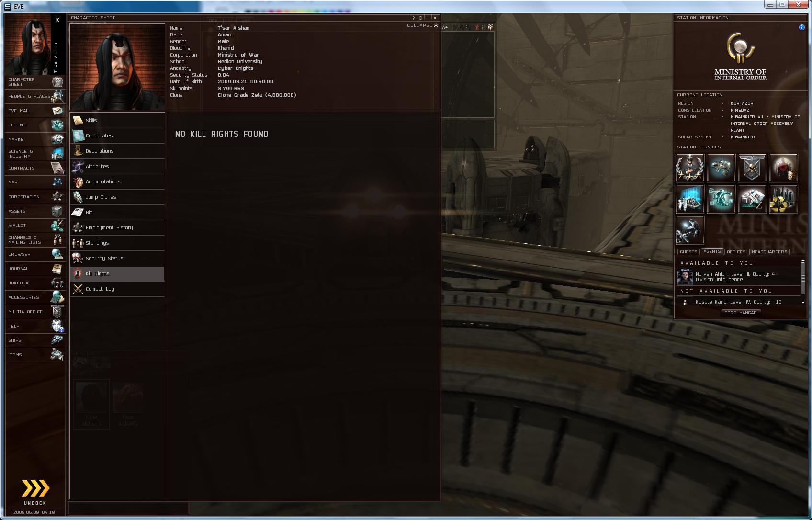The height and width of the screenshot is (520, 812).
Task: Open the Ships hangar
Action: pyautogui.click(x=35, y=340)
